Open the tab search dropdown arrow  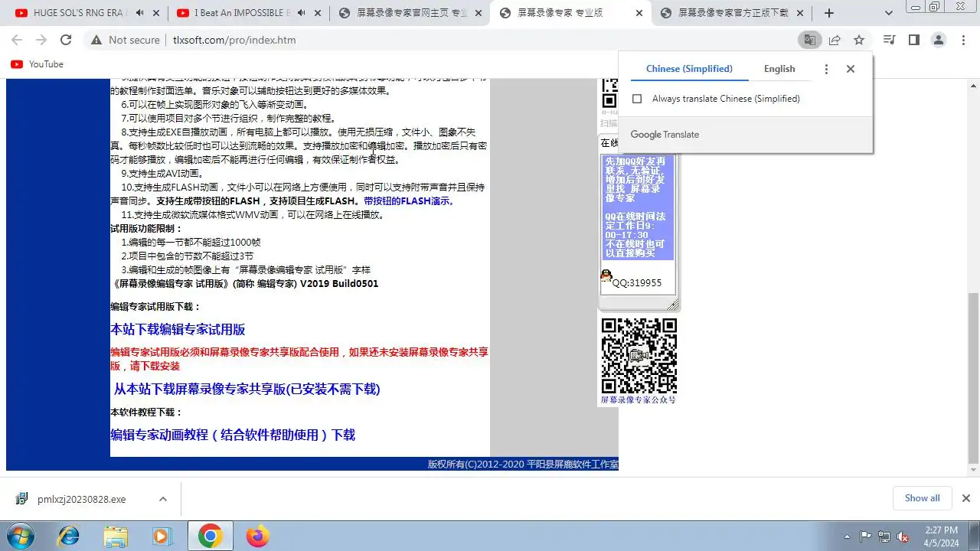[889, 13]
